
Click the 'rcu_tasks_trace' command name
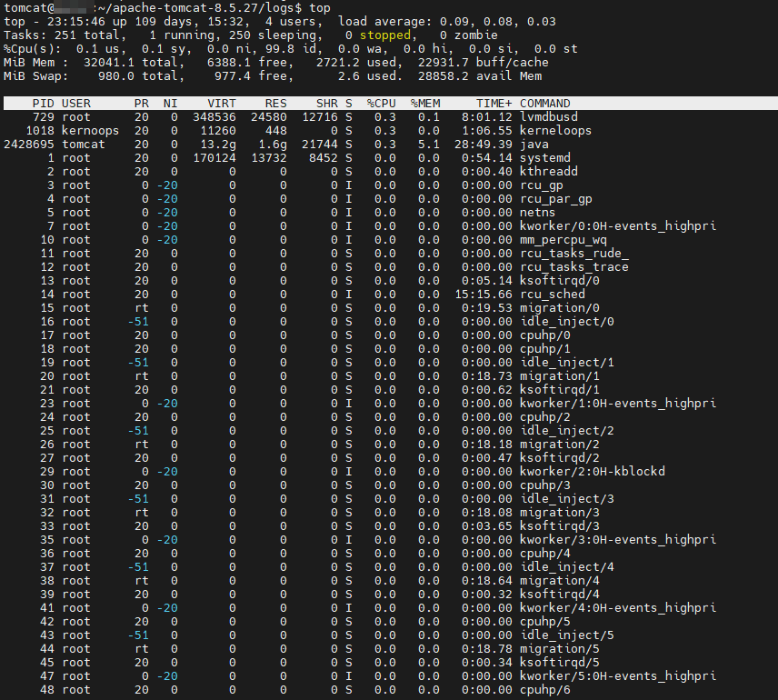pyautogui.click(x=574, y=267)
